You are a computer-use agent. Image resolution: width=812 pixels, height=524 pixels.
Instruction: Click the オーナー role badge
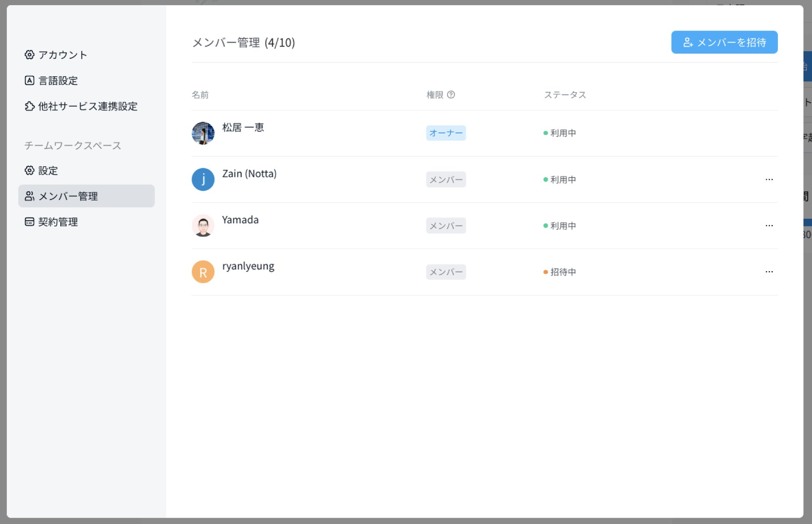pyautogui.click(x=446, y=133)
